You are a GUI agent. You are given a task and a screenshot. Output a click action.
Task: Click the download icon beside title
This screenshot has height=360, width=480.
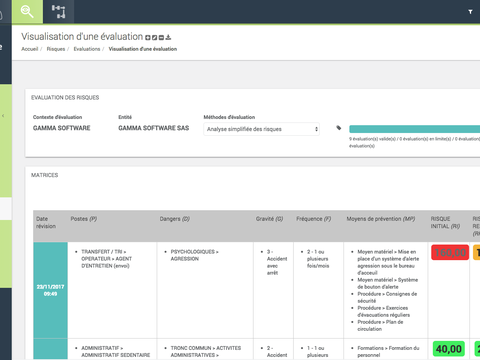(168, 37)
